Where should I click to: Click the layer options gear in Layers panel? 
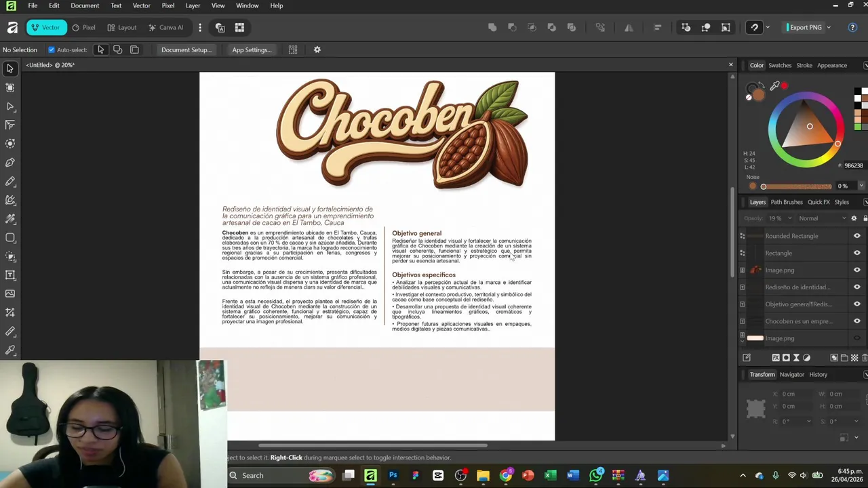854,218
